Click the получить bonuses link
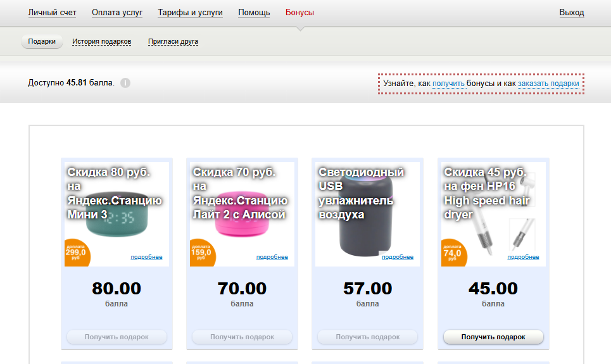Image resolution: width=611 pixels, height=364 pixels. [x=448, y=84]
